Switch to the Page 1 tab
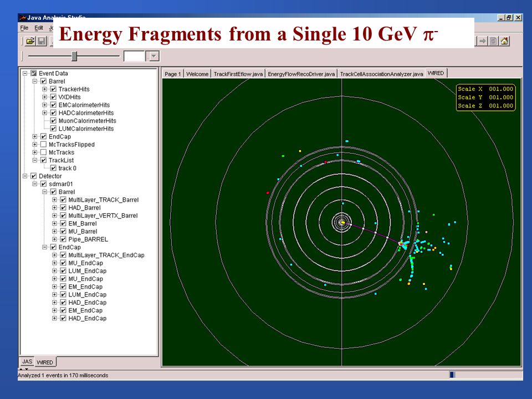The width and height of the screenshot is (532, 399). 173,74
